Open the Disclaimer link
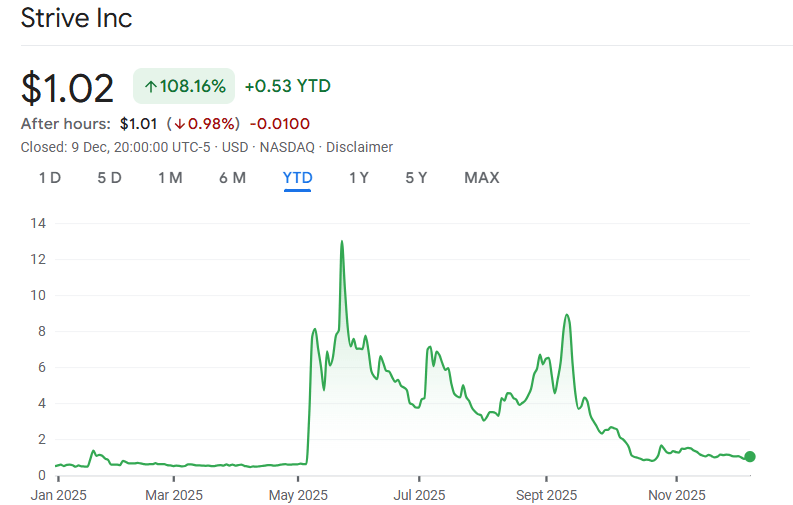The image size is (793, 505). pyautogui.click(x=360, y=147)
